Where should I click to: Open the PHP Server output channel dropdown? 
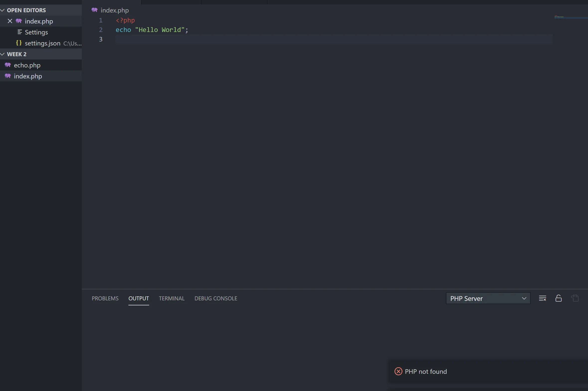point(488,298)
